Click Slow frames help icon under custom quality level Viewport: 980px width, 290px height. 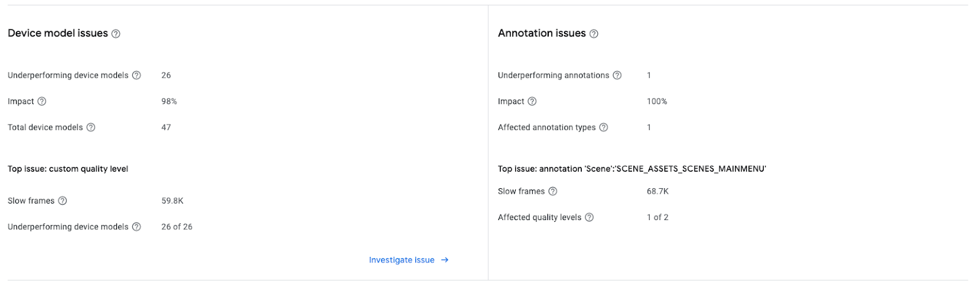(62, 201)
